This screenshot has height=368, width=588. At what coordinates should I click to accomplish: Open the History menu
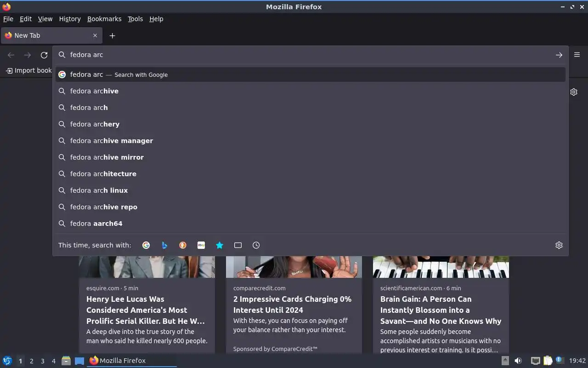tap(70, 19)
